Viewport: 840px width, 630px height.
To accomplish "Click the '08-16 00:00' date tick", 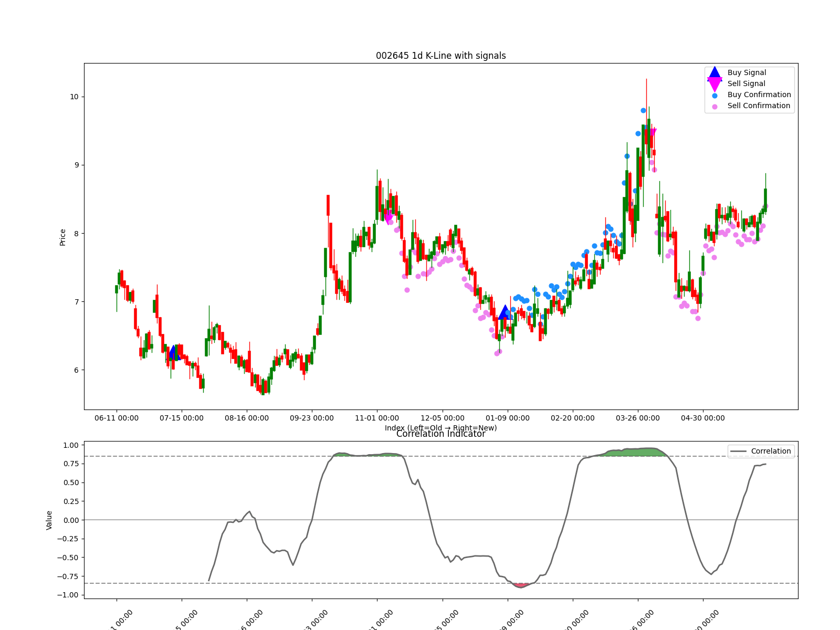I will pos(247,418).
